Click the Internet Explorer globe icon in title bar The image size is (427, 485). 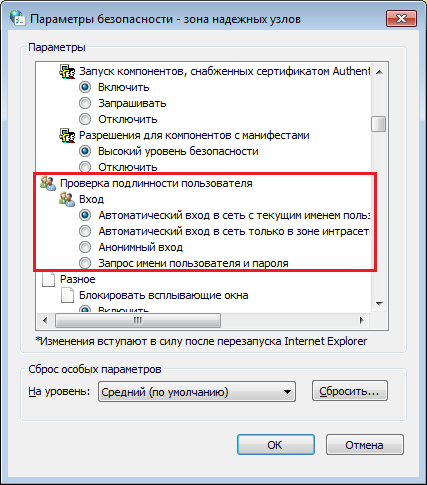click(17, 18)
